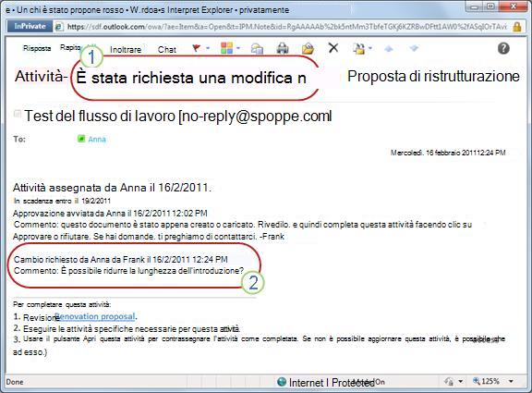
Task: Click the Proposta di ristrutturazione subject text
Action: 433,76
